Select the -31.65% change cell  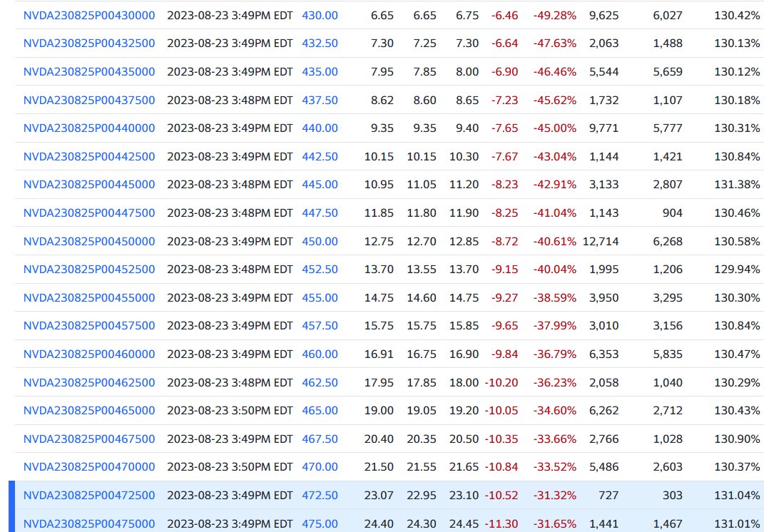tap(554, 523)
